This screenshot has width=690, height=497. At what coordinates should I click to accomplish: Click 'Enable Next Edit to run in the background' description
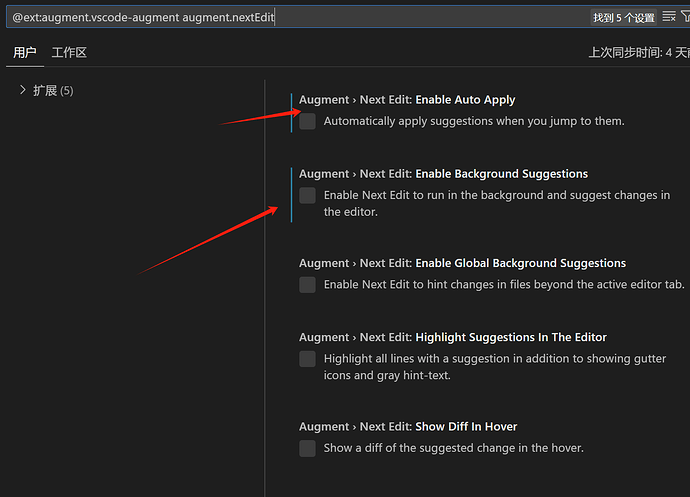point(497,203)
